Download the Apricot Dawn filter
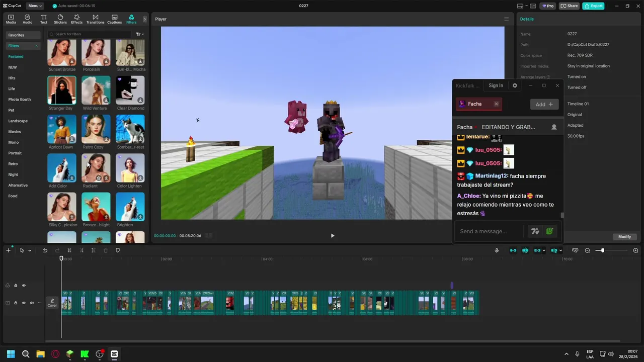 click(x=72, y=139)
